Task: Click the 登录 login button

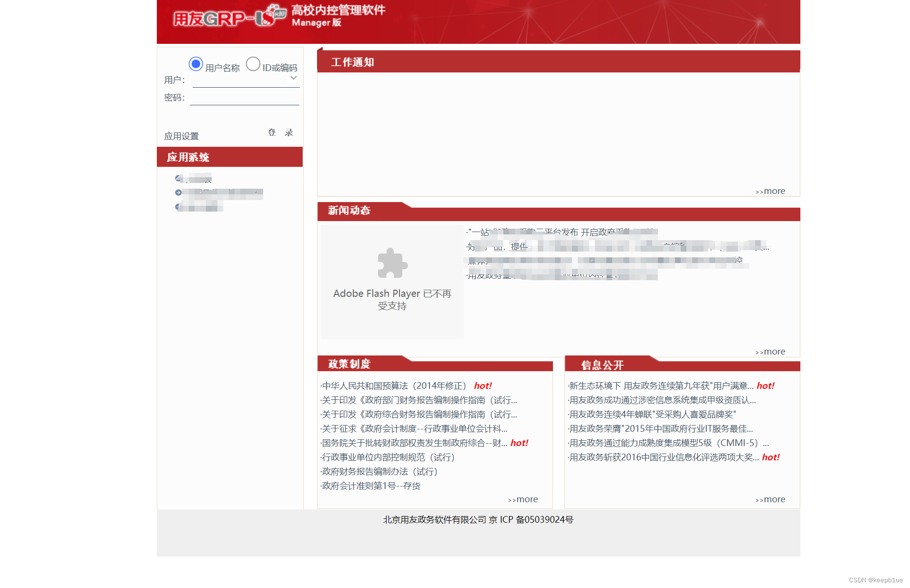Action: [280, 132]
